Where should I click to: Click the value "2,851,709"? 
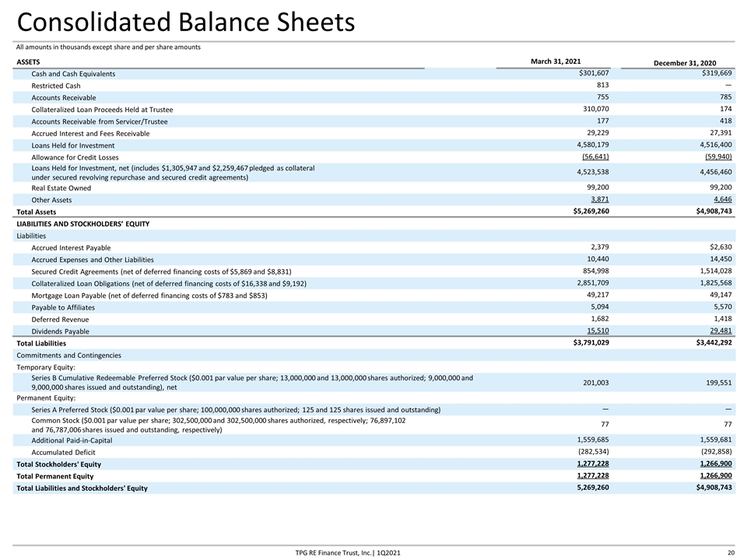point(593,283)
